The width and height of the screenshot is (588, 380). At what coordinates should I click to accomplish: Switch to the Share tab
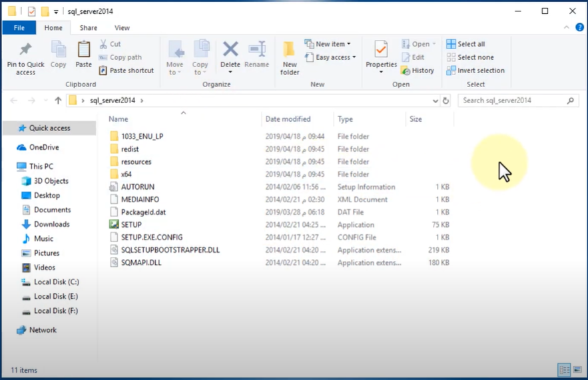tap(89, 28)
